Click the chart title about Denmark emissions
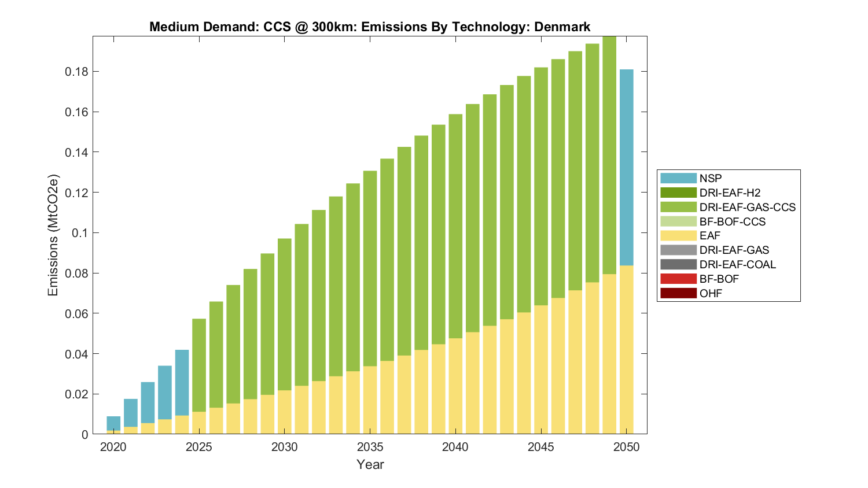 tap(370, 27)
